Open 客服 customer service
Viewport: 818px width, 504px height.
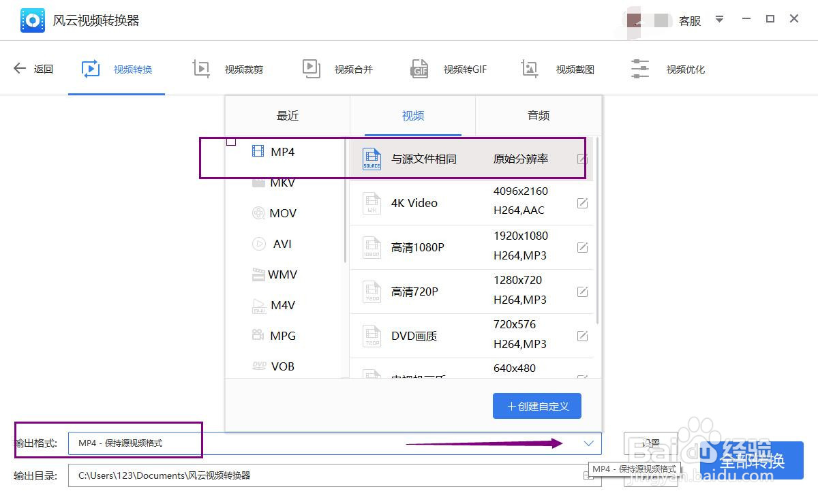click(x=690, y=20)
